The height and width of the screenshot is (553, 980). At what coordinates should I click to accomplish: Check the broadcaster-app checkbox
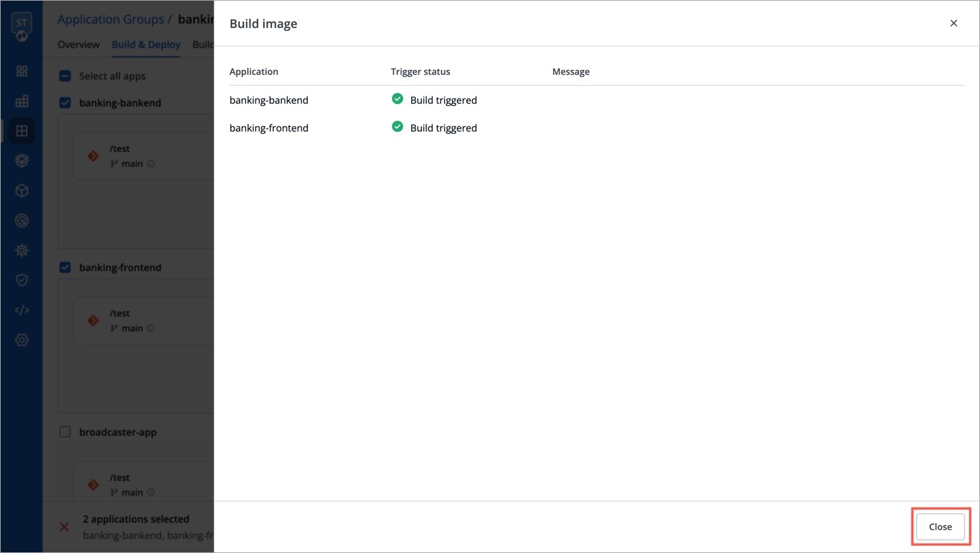click(65, 431)
